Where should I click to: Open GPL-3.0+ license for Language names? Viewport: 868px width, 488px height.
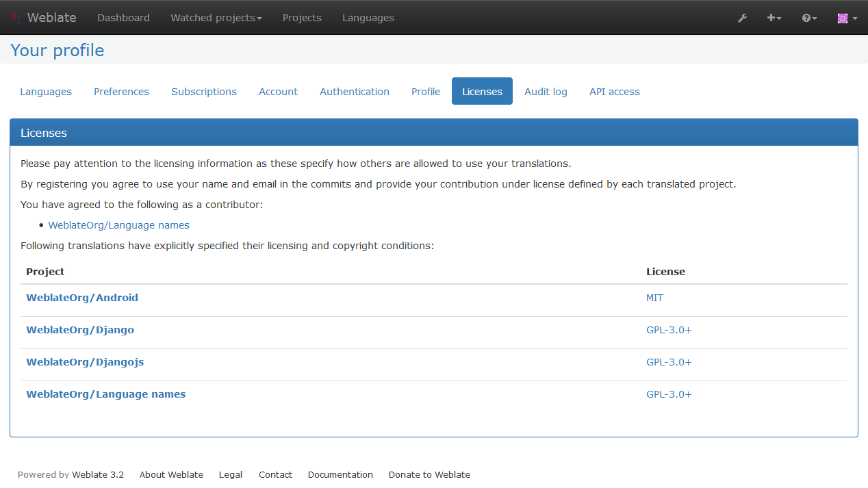click(x=669, y=394)
